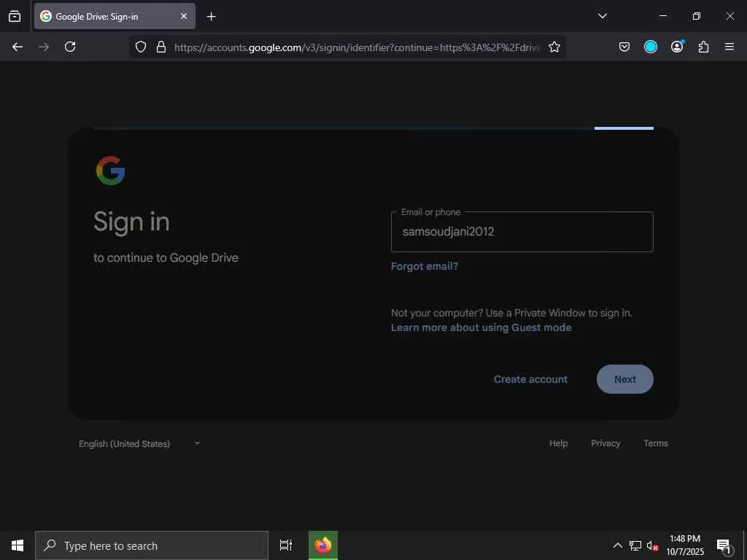Click the Forgot email? link

pyautogui.click(x=425, y=266)
